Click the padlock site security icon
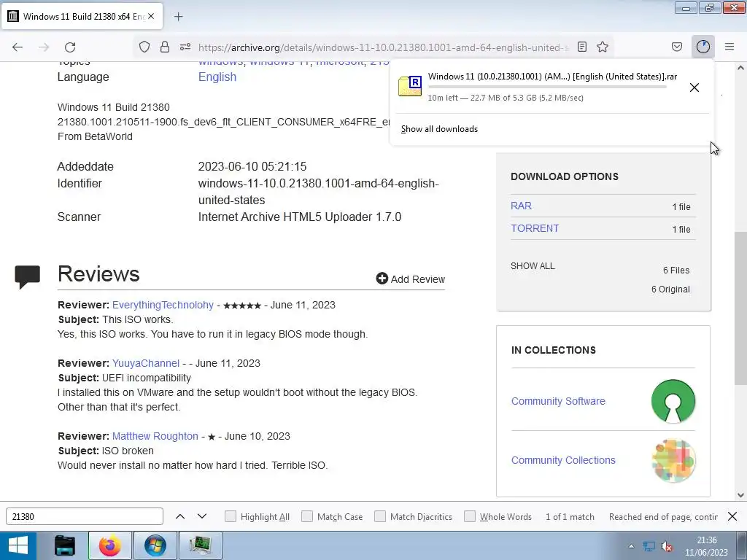 point(165,47)
